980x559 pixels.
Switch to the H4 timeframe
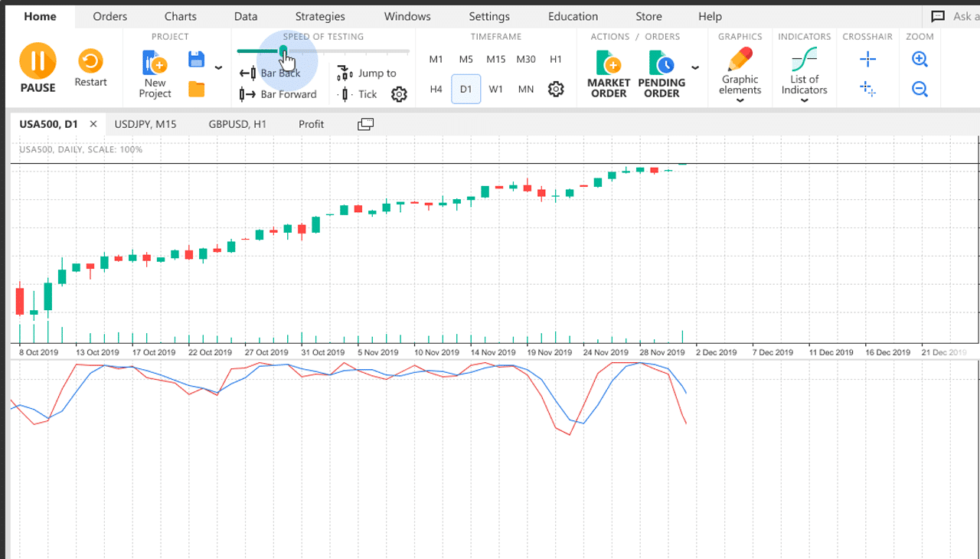click(436, 90)
